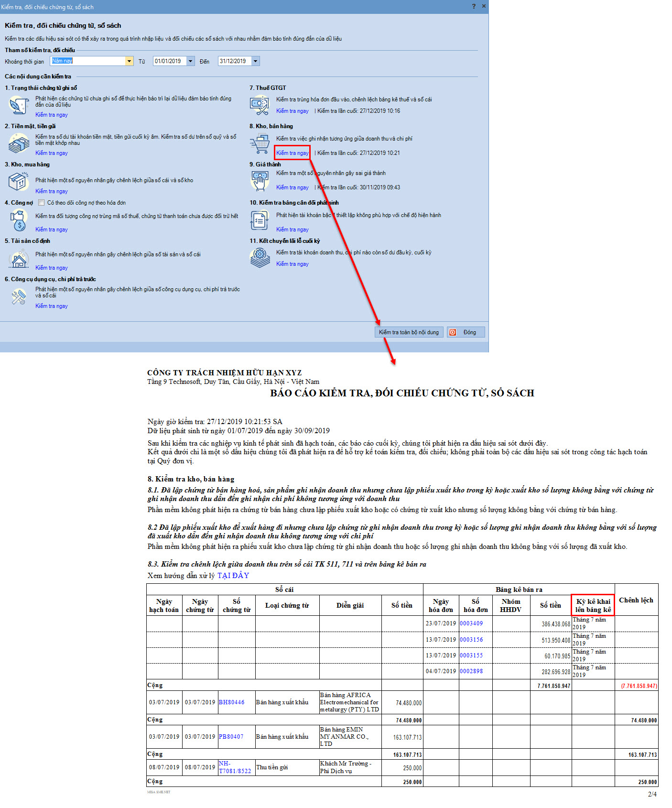Click 'Kiểm tra ngay' under Kho, mua hàng
672x808 pixels.
coord(52,191)
